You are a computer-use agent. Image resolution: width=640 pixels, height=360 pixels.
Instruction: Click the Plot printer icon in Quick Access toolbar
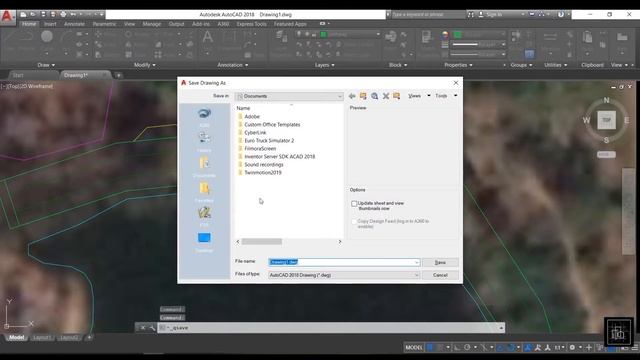63,14
